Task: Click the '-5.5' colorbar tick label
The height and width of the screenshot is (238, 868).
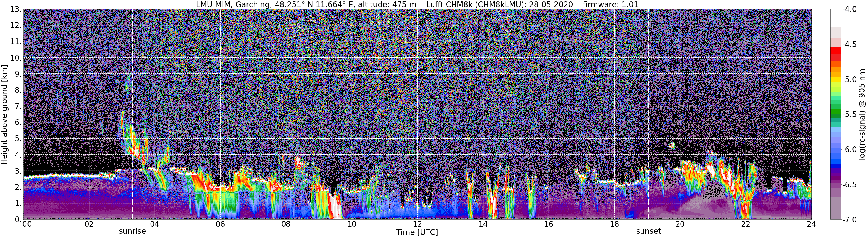Action: (x=850, y=115)
